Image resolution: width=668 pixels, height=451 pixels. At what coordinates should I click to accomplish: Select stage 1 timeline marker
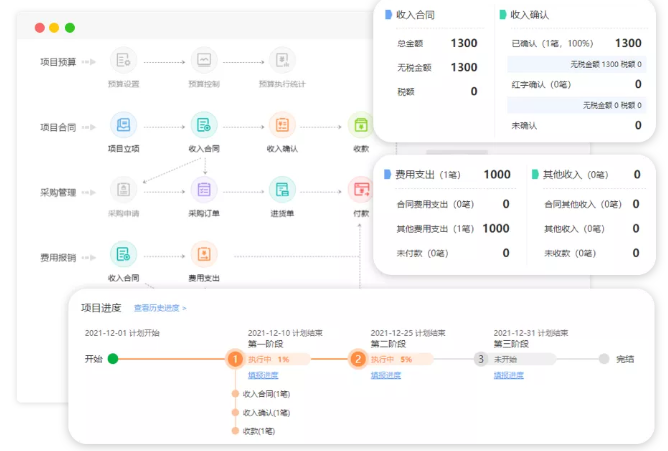pyautogui.click(x=235, y=359)
